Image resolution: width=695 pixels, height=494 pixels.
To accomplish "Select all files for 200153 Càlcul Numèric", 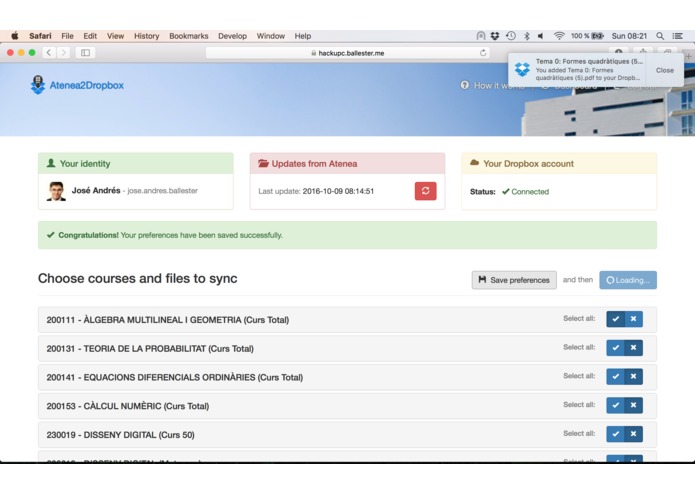I will tap(615, 405).
